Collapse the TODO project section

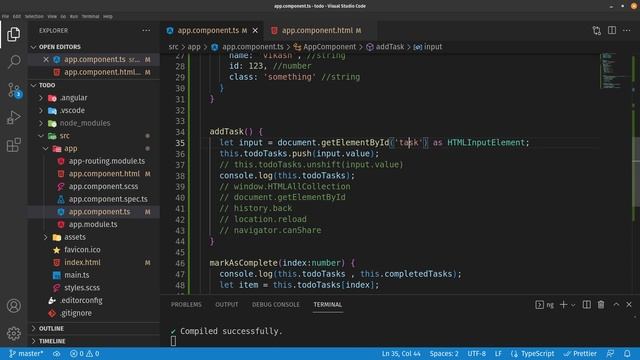pos(94,85)
